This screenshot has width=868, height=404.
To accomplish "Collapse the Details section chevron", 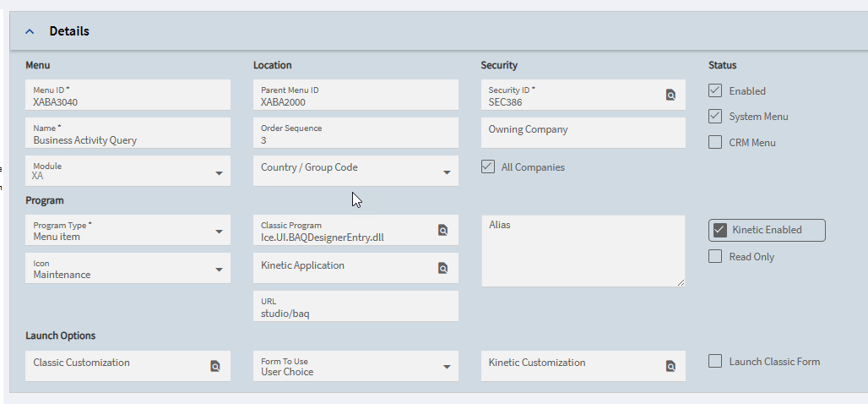I will [x=30, y=31].
